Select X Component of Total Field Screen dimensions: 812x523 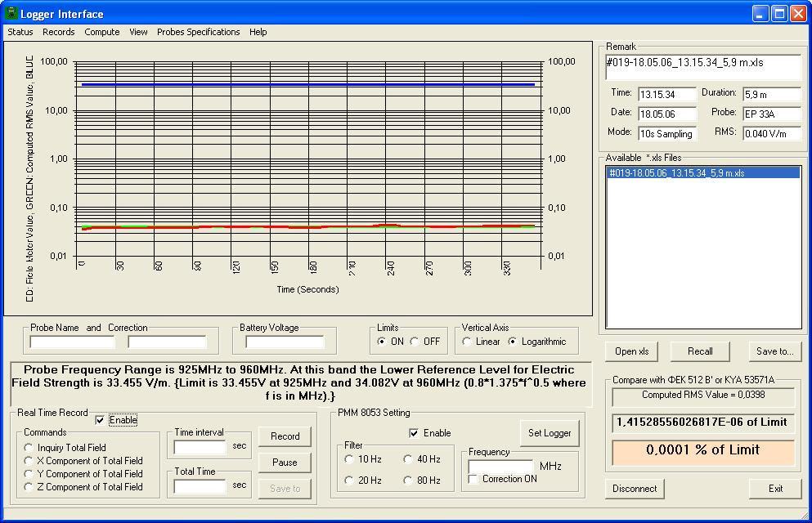29,460
